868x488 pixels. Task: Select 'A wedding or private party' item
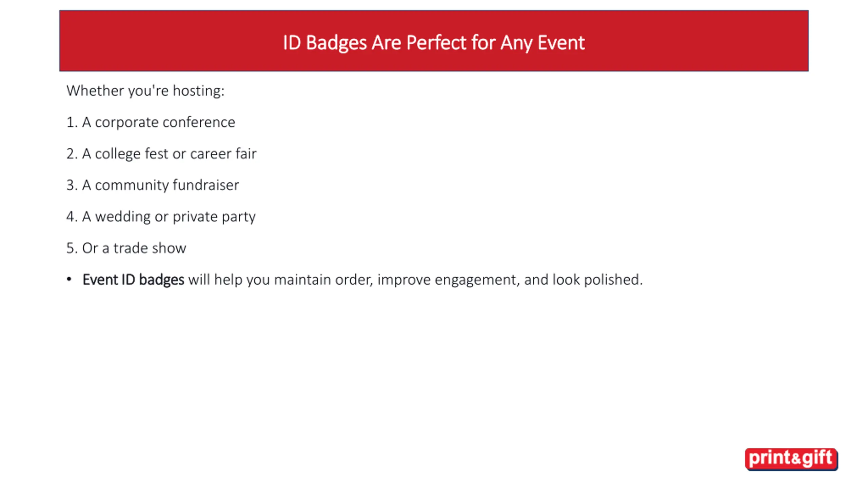coord(161,217)
